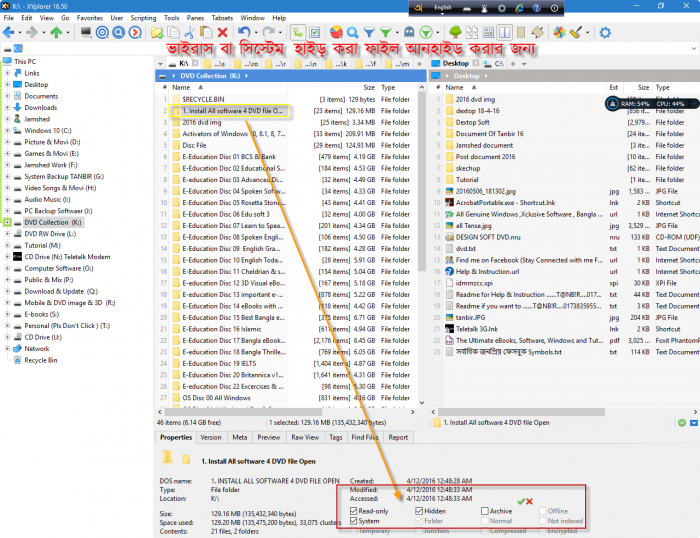
Task: Click DVD Collection (K:) breadcrumb
Action: point(210,76)
